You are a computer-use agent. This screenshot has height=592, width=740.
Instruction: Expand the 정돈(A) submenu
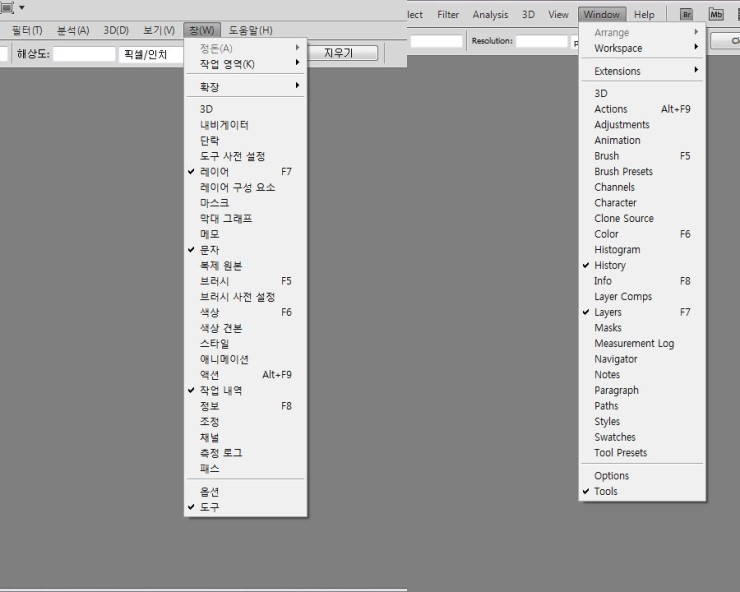pos(245,48)
